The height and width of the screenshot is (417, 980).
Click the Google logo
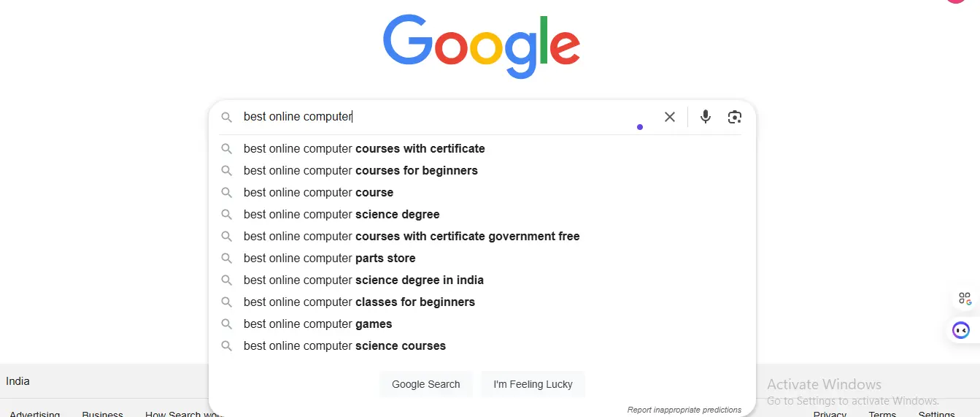(x=482, y=46)
